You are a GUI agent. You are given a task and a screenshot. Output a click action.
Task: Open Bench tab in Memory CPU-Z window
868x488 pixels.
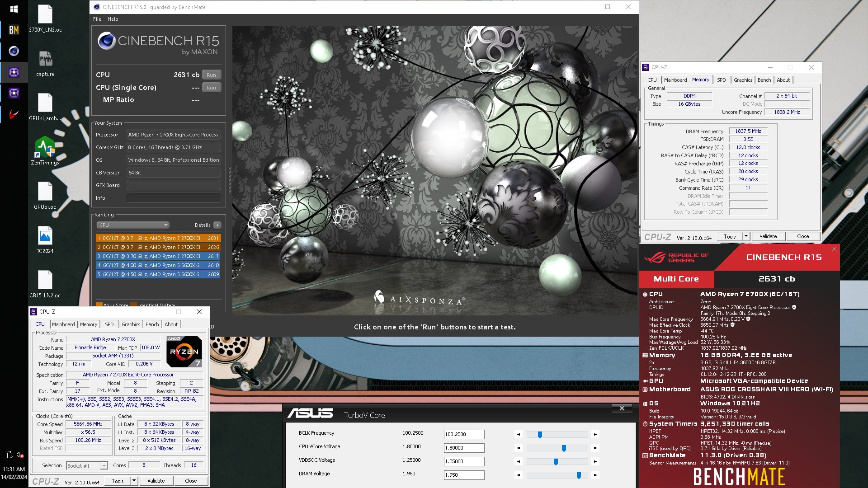pyautogui.click(x=764, y=80)
